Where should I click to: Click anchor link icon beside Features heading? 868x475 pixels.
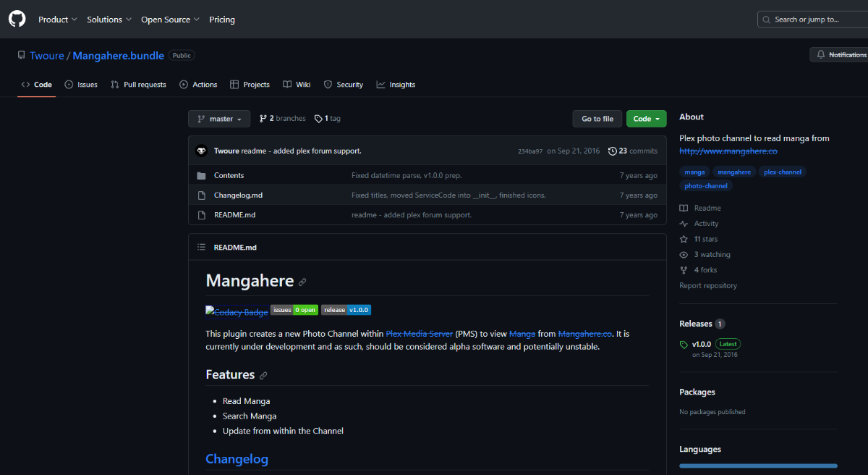(x=263, y=375)
